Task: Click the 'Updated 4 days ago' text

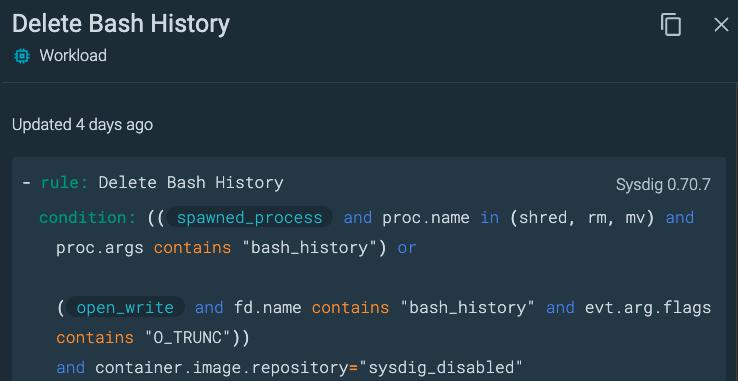Action: [x=82, y=125]
